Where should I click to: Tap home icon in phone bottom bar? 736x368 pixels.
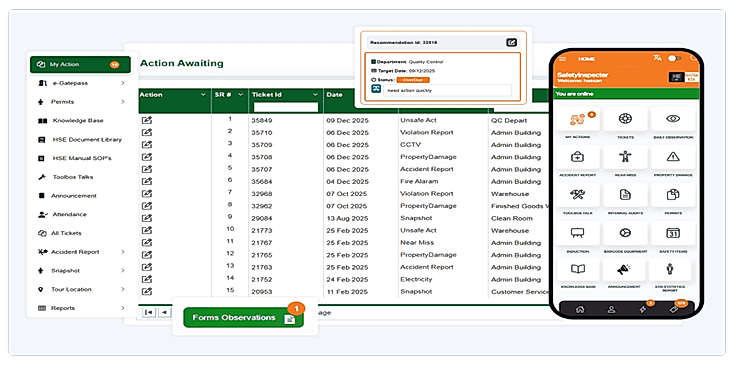(580, 309)
